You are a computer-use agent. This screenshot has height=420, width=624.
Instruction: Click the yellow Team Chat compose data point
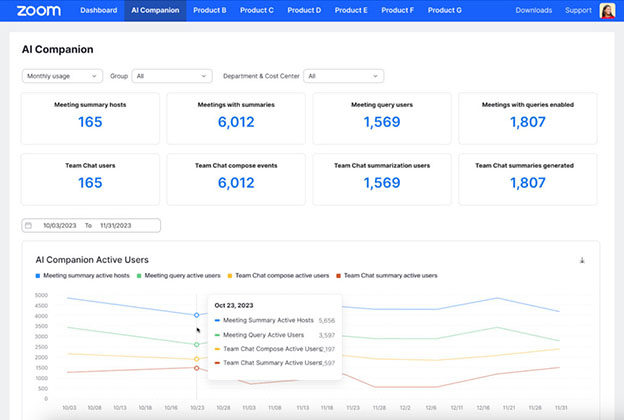coord(196,359)
